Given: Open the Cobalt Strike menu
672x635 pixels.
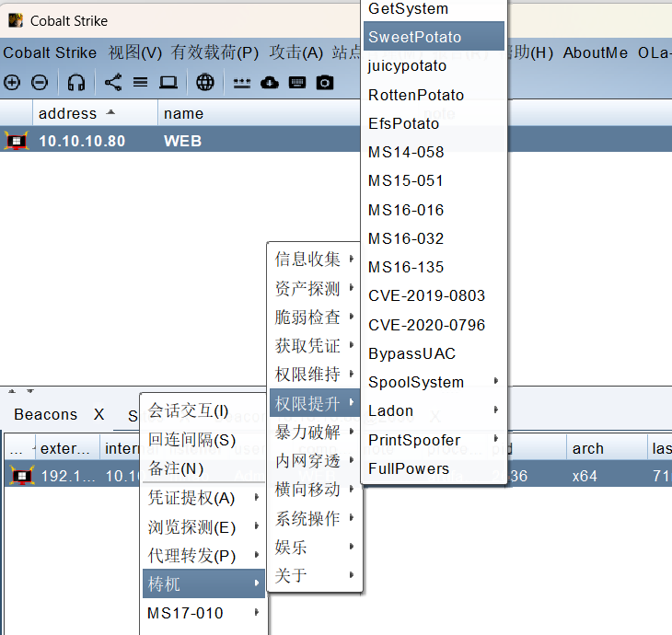Looking at the screenshot, I should 50,52.
